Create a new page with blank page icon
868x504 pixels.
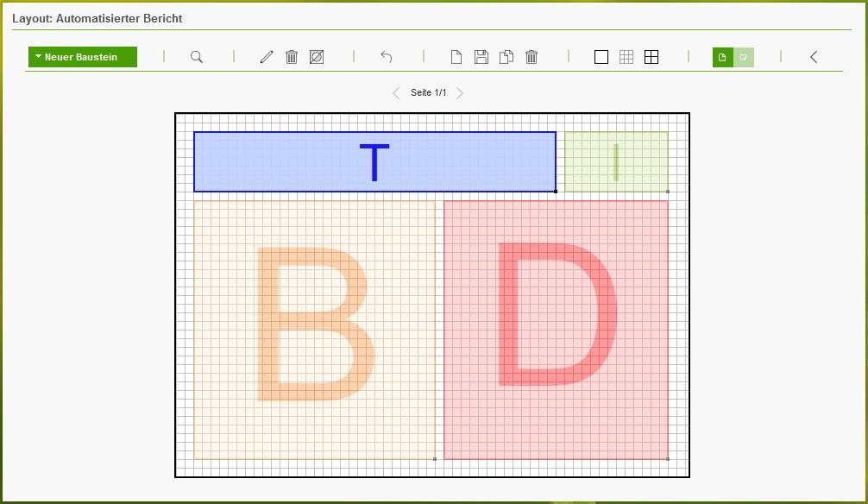pyautogui.click(x=456, y=56)
